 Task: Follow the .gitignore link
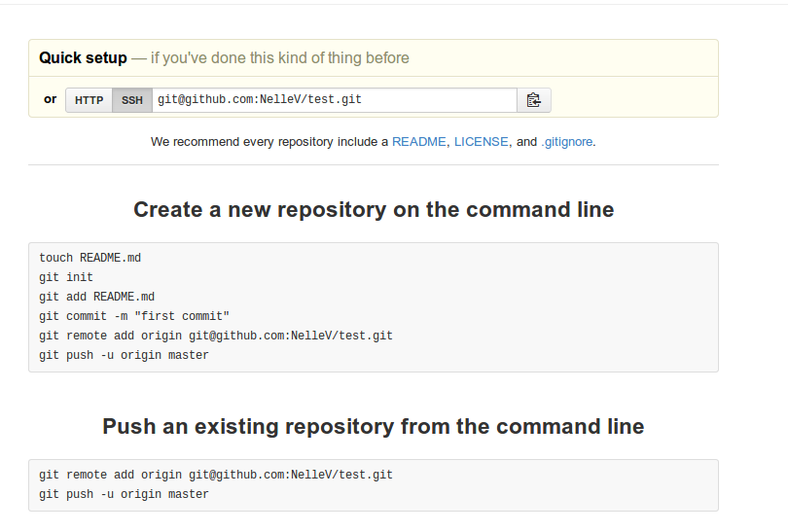[567, 142]
